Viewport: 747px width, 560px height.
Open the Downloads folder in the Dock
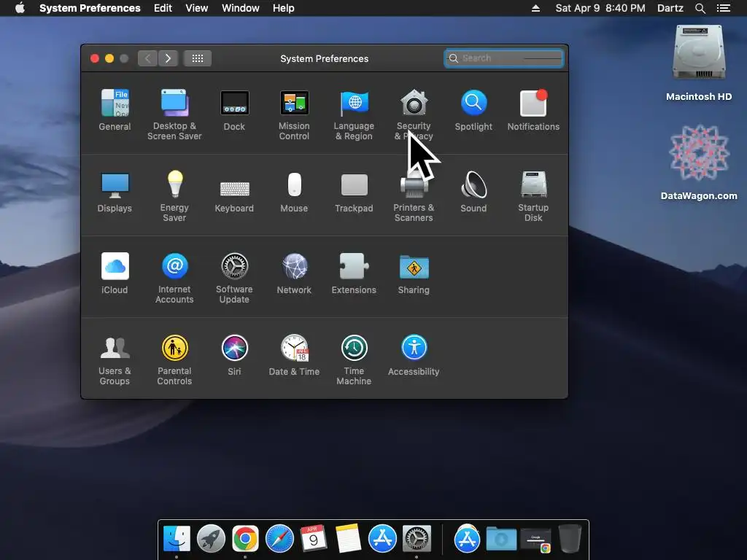tap(501, 540)
